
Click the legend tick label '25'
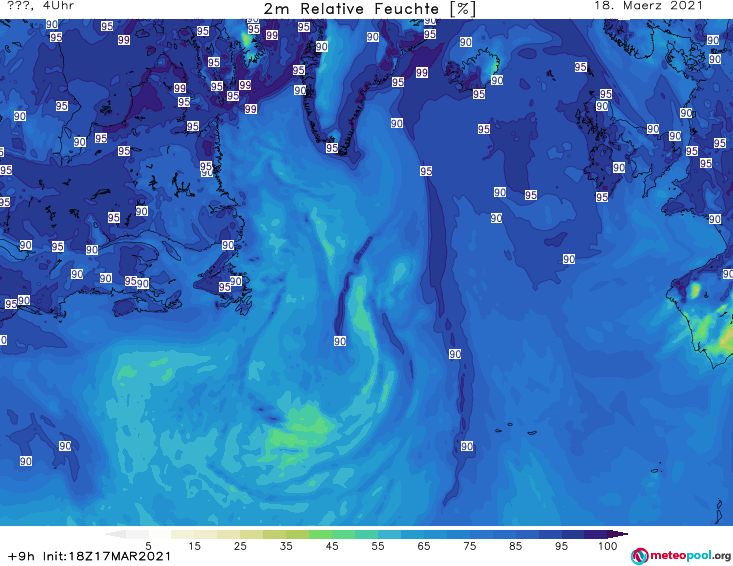tap(240, 546)
